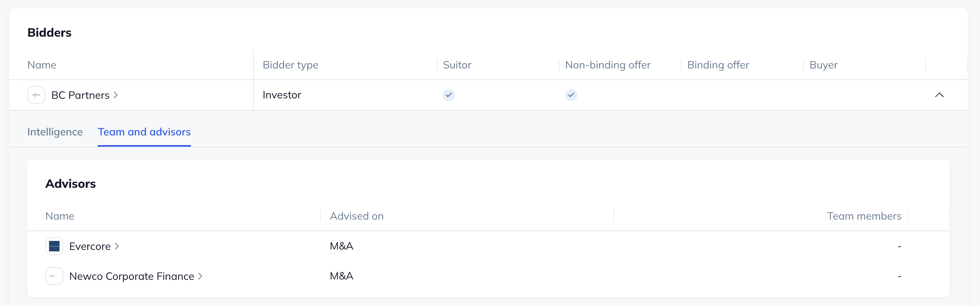The width and height of the screenshot is (980, 306).
Task: Click the Binding offer column header
Action: [x=718, y=65]
